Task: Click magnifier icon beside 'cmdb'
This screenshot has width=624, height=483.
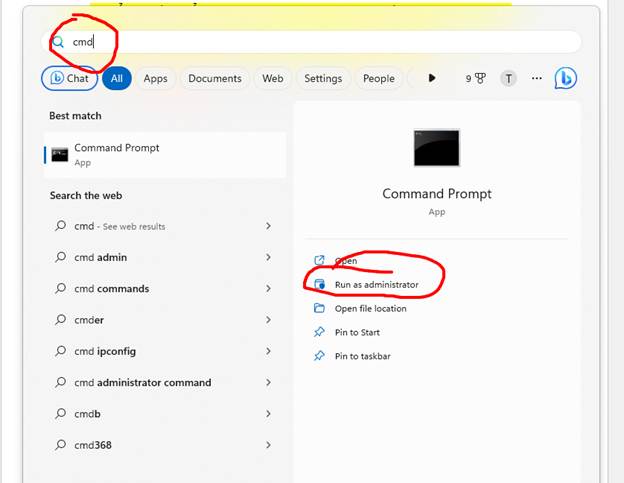Action: (60, 413)
